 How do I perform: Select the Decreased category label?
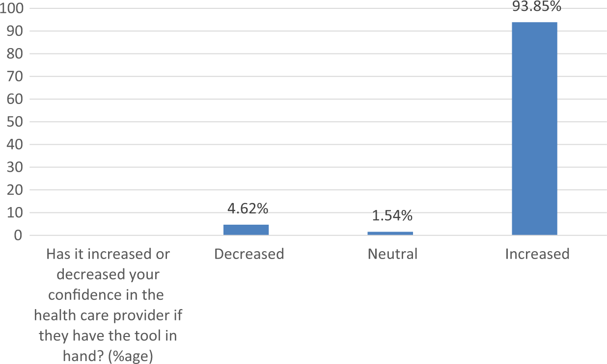pyautogui.click(x=249, y=254)
